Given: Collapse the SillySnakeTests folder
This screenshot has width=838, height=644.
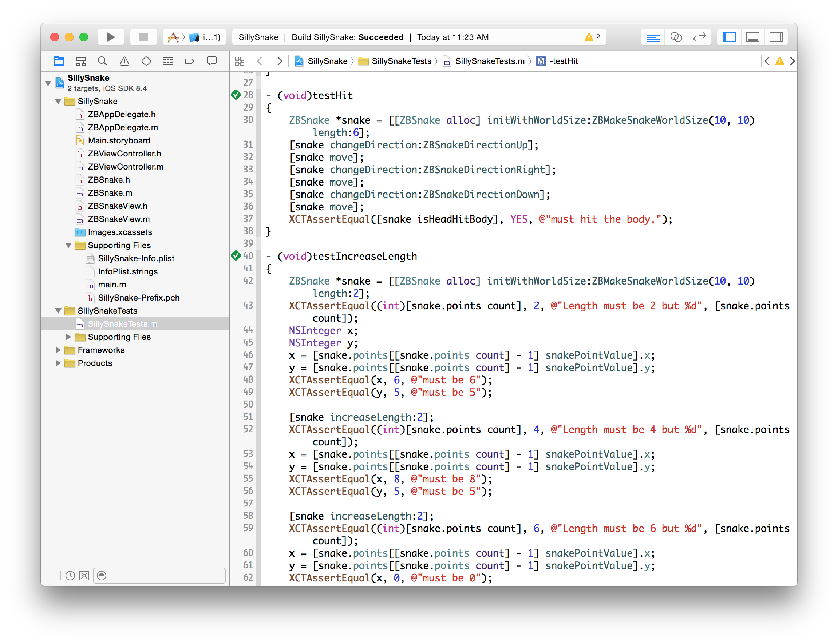Looking at the screenshot, I should coord(58,311).
